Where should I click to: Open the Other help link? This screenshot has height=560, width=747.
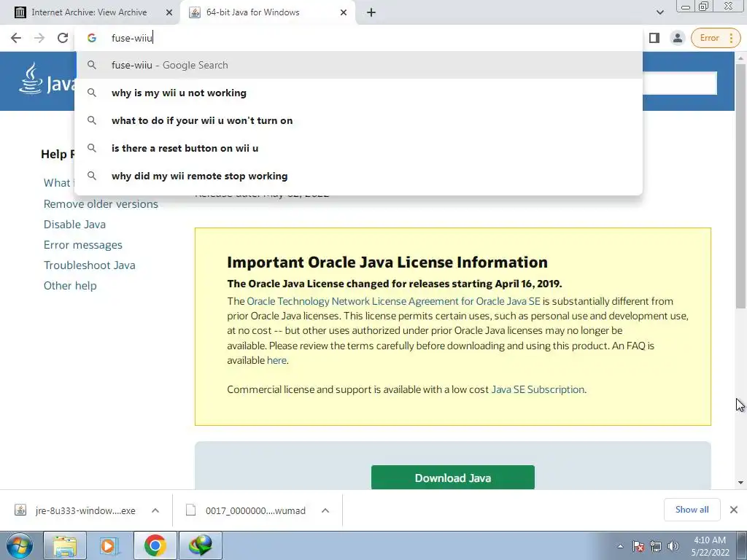(x=70, y=286)
